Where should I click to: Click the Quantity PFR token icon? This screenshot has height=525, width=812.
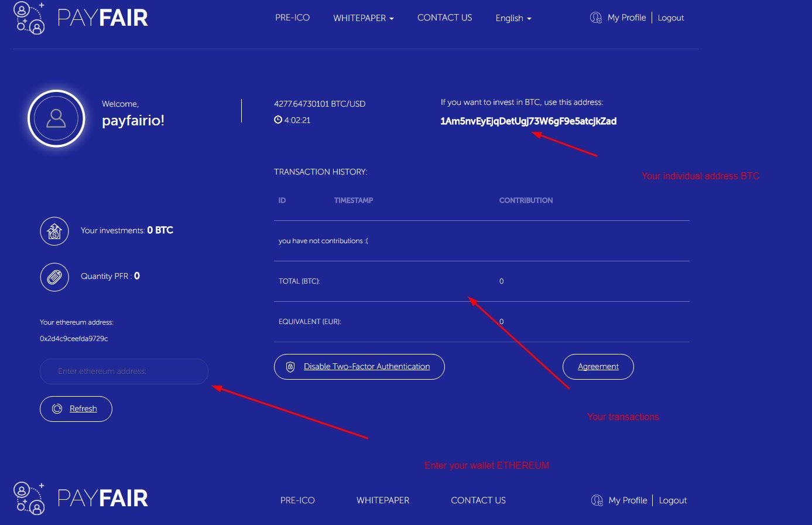(54, 277)
